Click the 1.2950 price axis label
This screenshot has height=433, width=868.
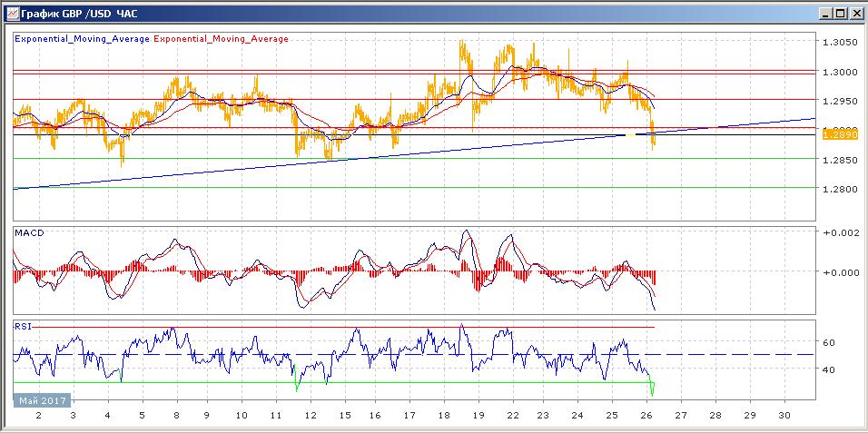tap(841, 102)
